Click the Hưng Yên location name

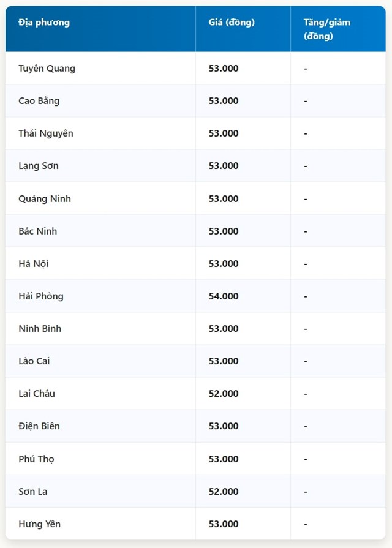click(40, 524)
